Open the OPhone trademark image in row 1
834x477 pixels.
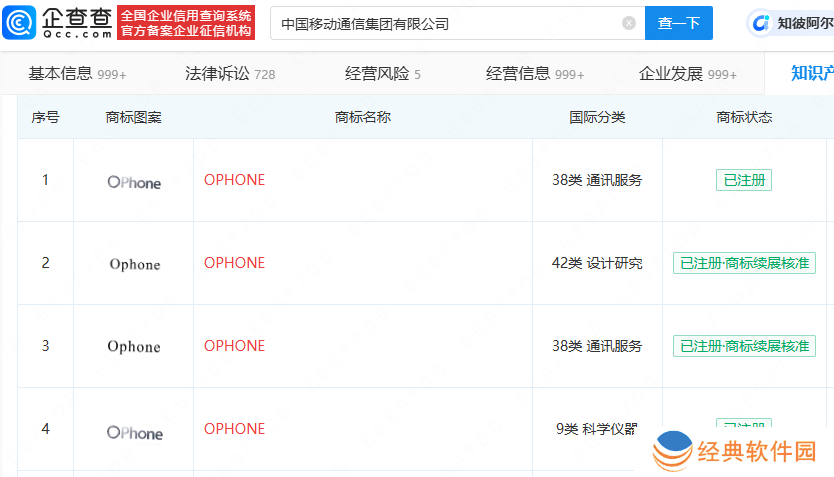point(134,182)
